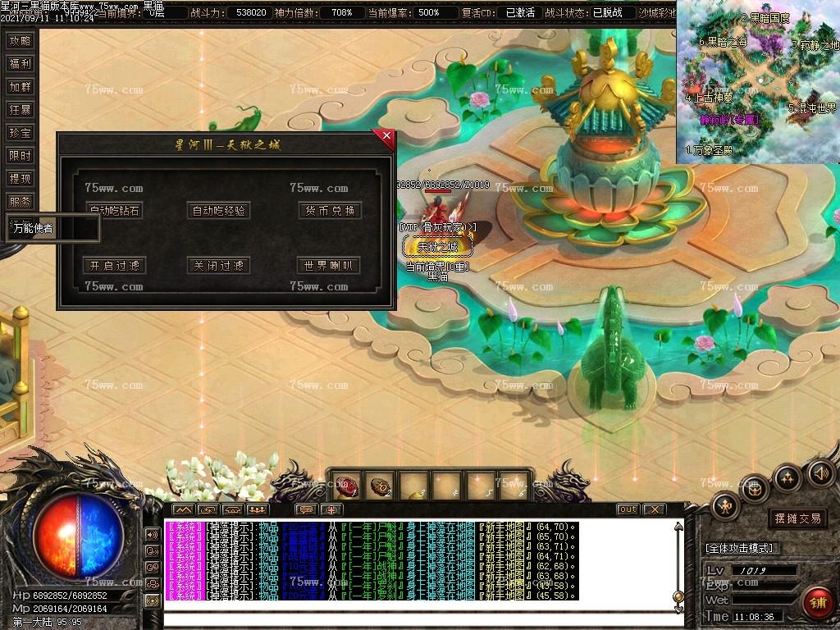Open the skills sparkle icon
This screenshot has height=630, width=840.
pos(787,478)
